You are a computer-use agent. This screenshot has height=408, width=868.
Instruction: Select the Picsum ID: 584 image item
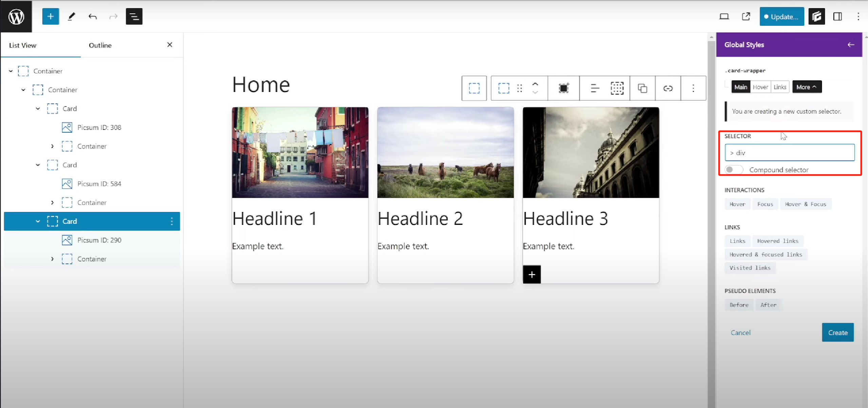99,183
